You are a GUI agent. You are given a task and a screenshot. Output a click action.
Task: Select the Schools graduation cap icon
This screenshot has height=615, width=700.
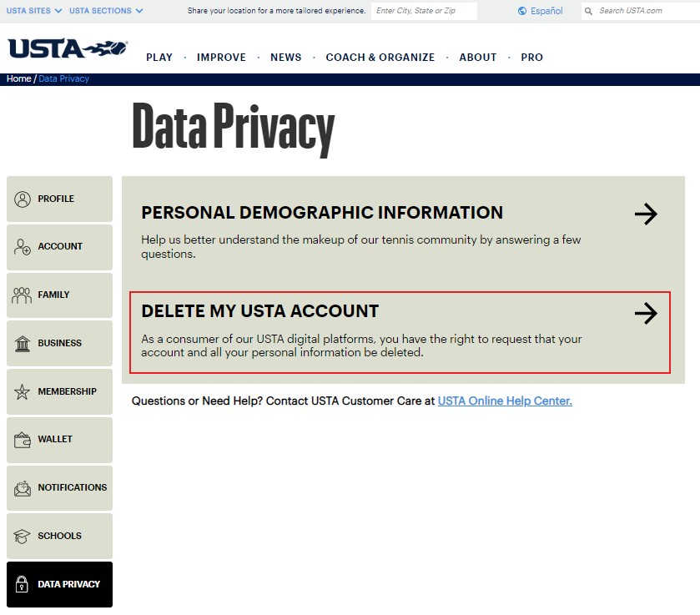(x=22, y=537)
